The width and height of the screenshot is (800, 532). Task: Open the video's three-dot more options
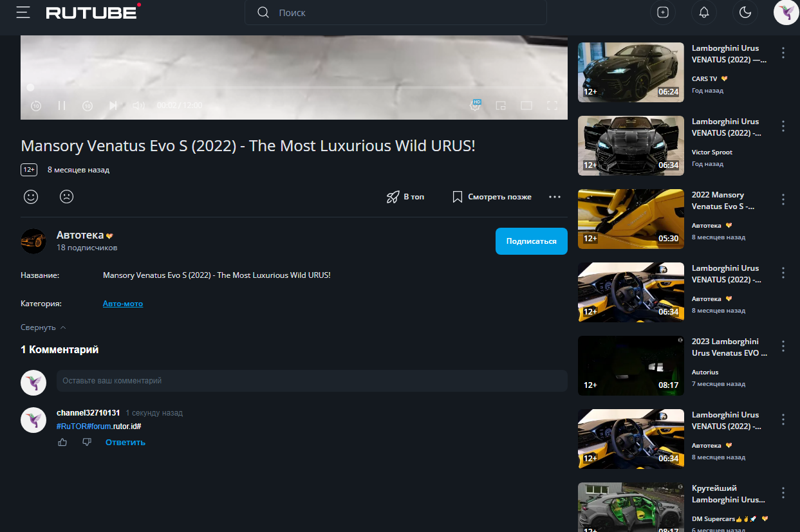tap(555, 197)
